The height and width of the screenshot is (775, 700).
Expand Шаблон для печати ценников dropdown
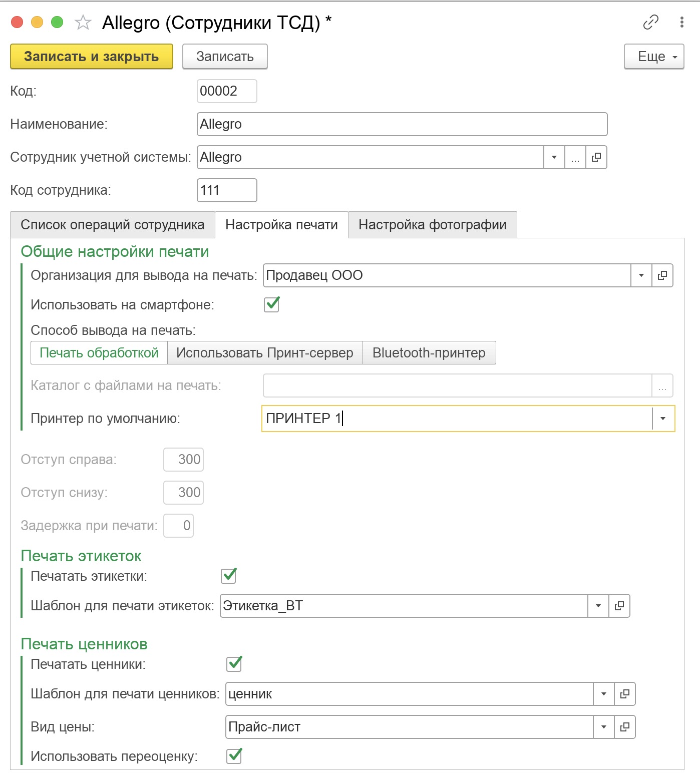tap(604, 694)
